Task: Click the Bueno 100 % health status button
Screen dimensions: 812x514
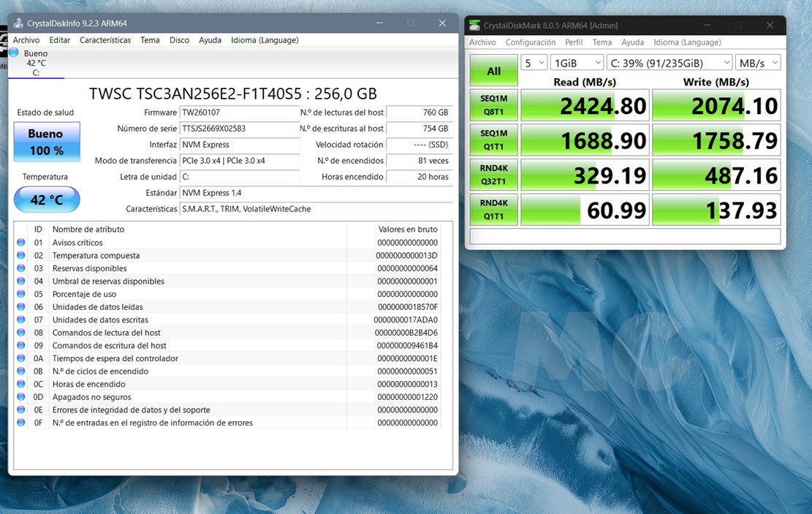Action: (x=47, y=142)
